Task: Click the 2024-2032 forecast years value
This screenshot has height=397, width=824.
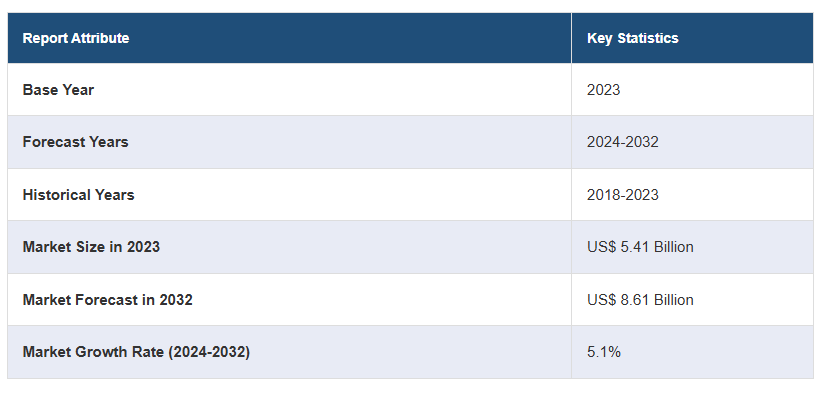Action: click(623, 142)
